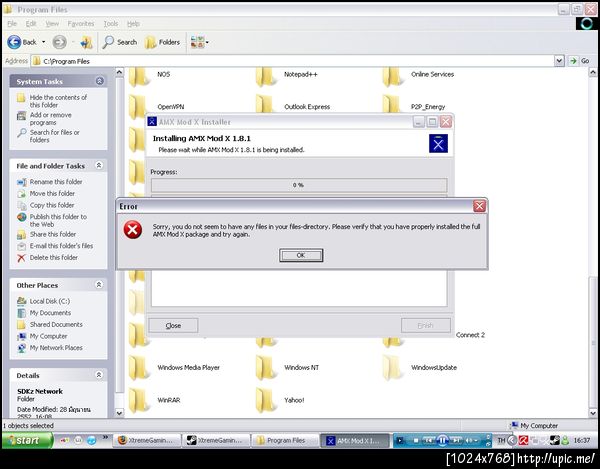
Task: Open the Back history dropdown arrow
Action: (44, 42)
